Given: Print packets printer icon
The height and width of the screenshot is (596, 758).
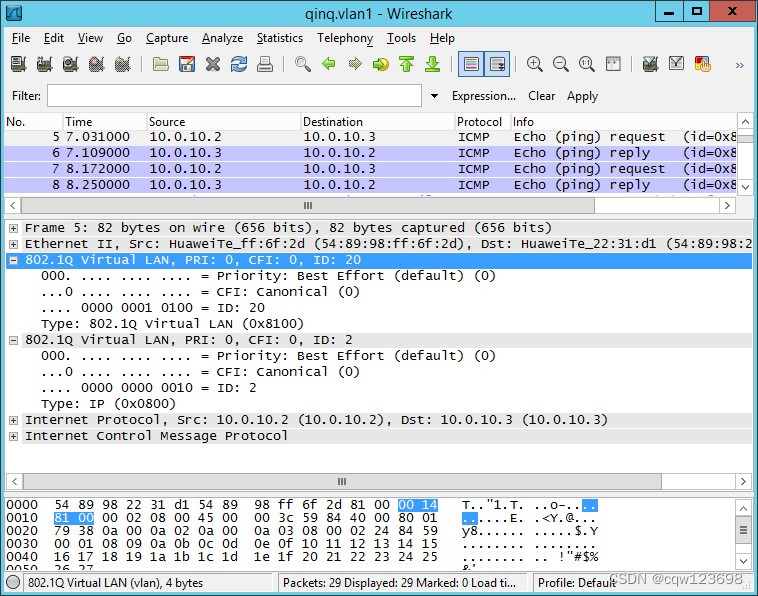Looking at the screenshot, I should tap(265, 64).
